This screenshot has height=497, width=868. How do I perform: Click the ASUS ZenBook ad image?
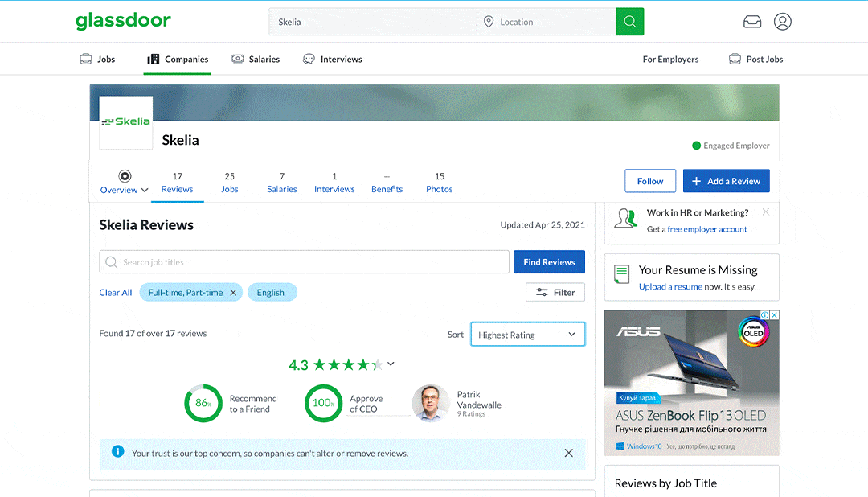click(x=691, y=383)
